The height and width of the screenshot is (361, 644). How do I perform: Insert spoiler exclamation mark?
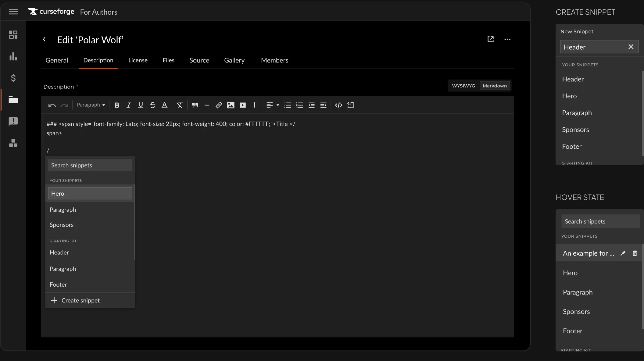[x=255, y=105]
